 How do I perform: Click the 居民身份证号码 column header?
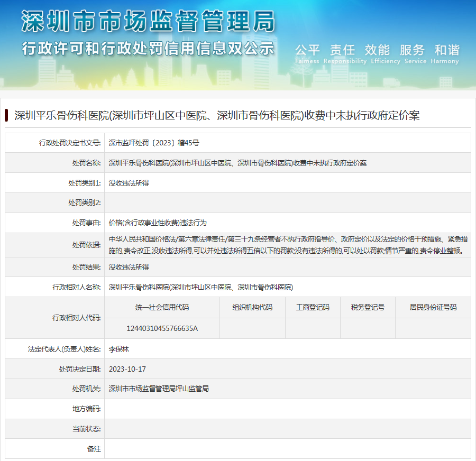pos(433,308)
